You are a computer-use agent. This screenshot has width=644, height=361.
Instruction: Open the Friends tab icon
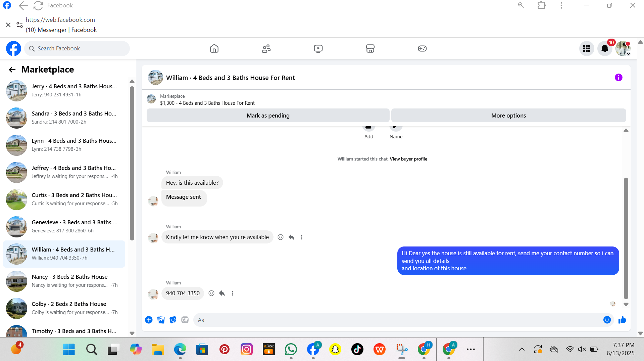(x=266, y=49)
